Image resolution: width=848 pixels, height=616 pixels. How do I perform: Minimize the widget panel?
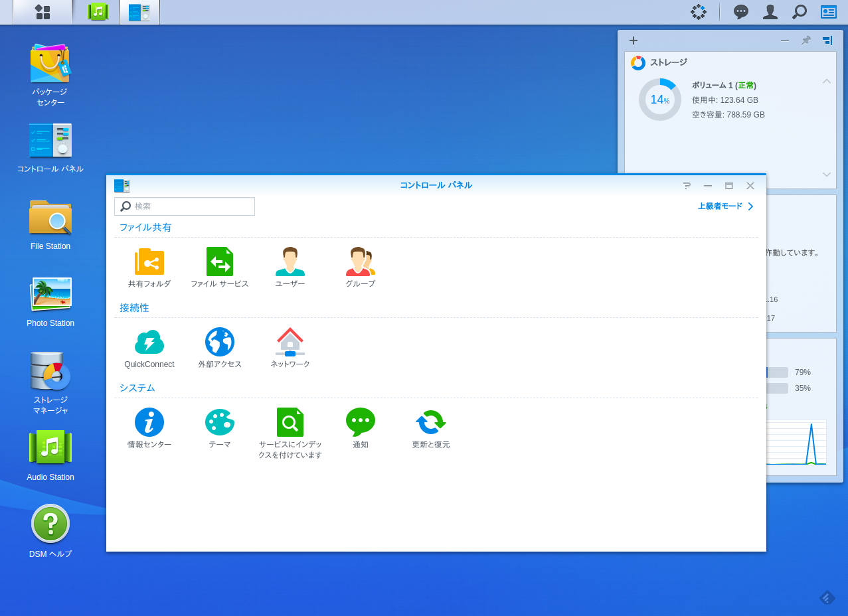click(785, 40)
